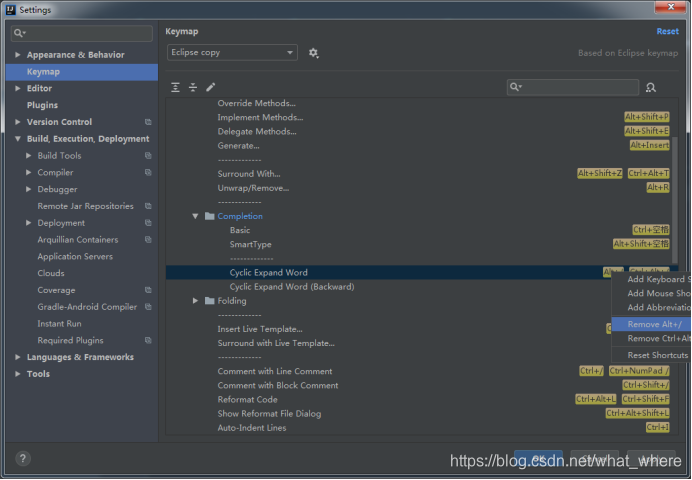The image size is (692, 480).
Task: Open the Plugins settings page
Action: point(42,105)
